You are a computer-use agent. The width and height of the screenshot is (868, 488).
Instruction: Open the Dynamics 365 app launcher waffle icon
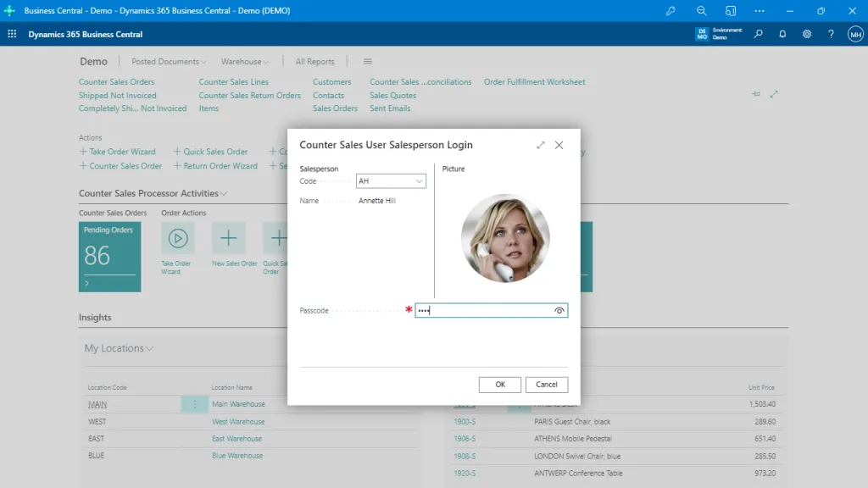coord(12,33)
